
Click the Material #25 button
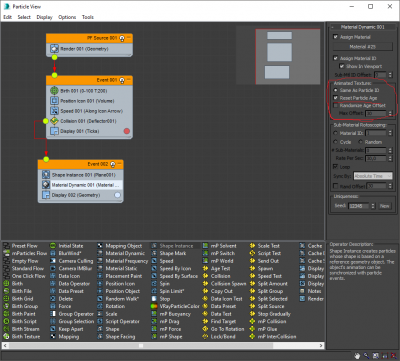(x=363, y=47)
